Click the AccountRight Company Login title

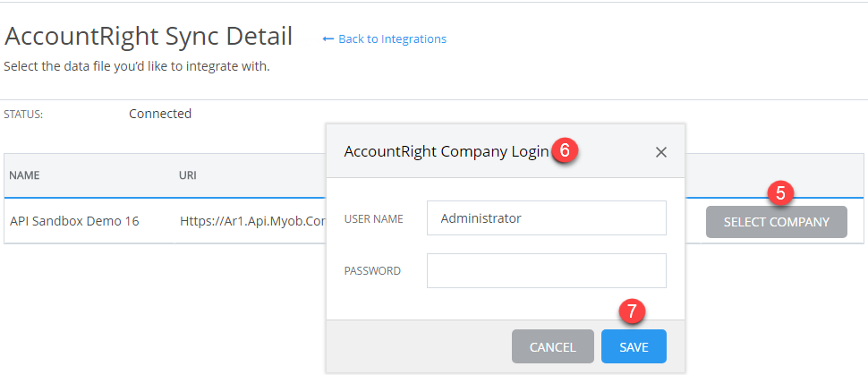447,152
